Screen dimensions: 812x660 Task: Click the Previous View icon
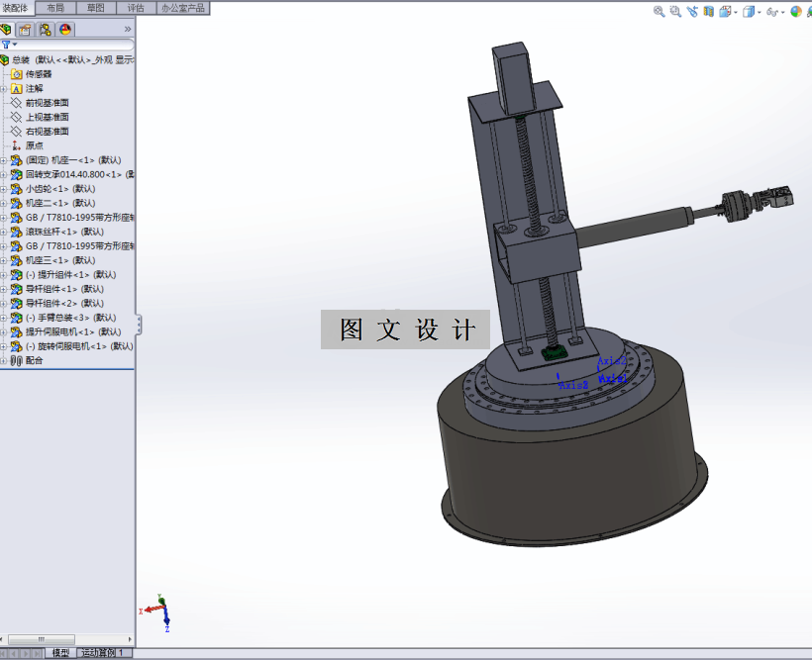[692, 12]
